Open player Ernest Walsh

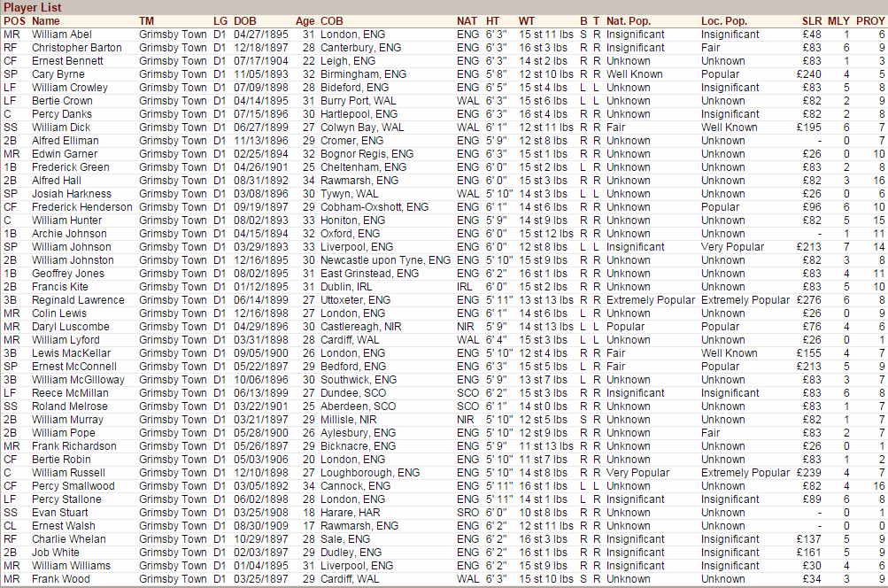tap(64, 526)
